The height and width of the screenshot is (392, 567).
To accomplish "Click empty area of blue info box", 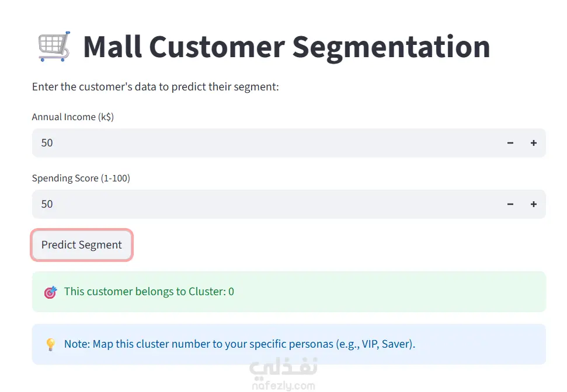I will pos(481,344).
